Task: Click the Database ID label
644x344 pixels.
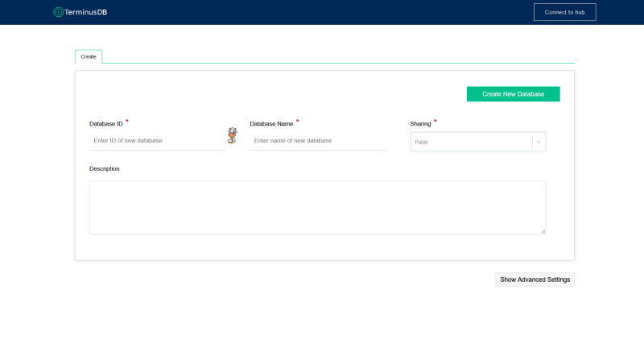Action: pyautogui.click(x=106, y=124)
